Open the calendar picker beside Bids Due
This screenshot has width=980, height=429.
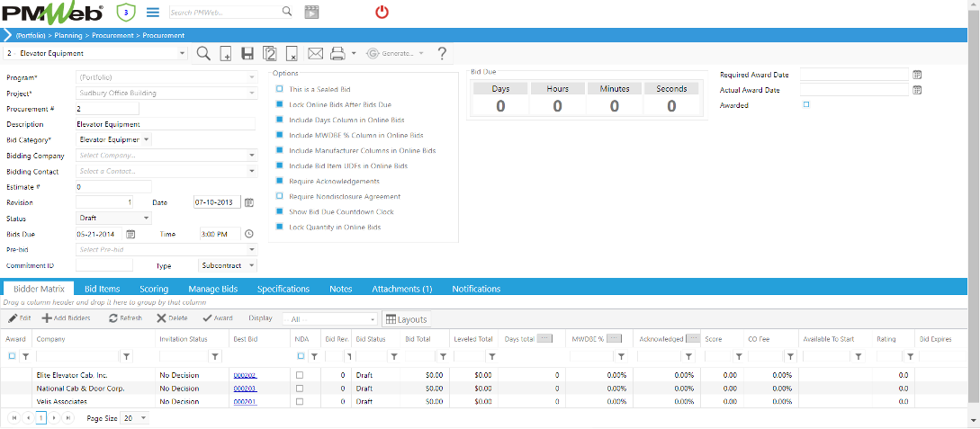130,234
